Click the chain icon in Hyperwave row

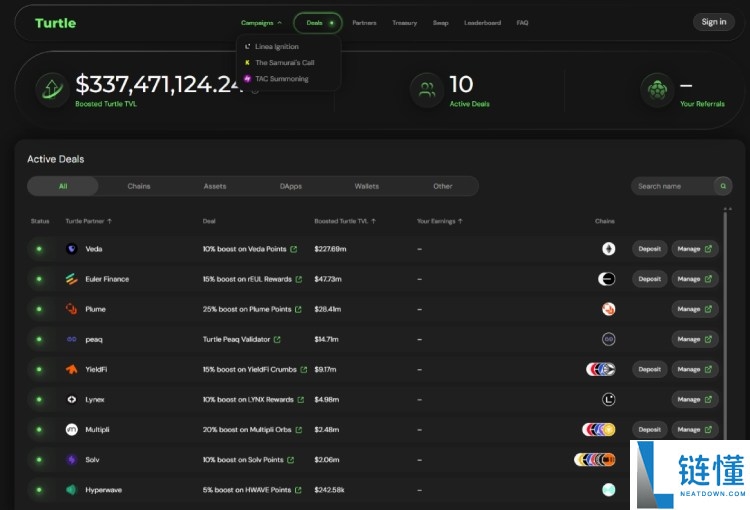pyautogui.click(x=608, y=490)
